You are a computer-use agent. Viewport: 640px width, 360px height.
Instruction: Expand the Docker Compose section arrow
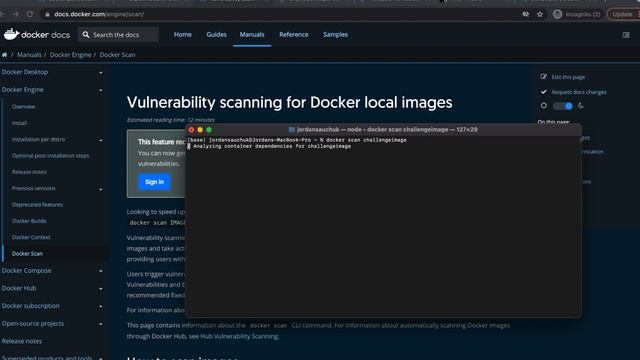click(101, 271)
